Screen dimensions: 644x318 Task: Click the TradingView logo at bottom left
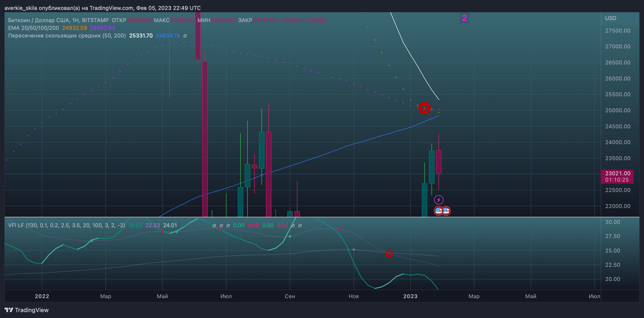click(26, 310)
